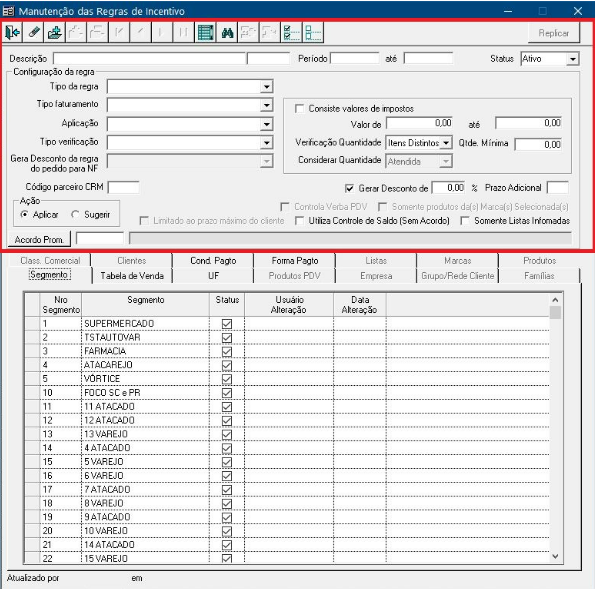Click scroll up arrow of segment grid
The image size is (595, 589).
click(555, 300)
